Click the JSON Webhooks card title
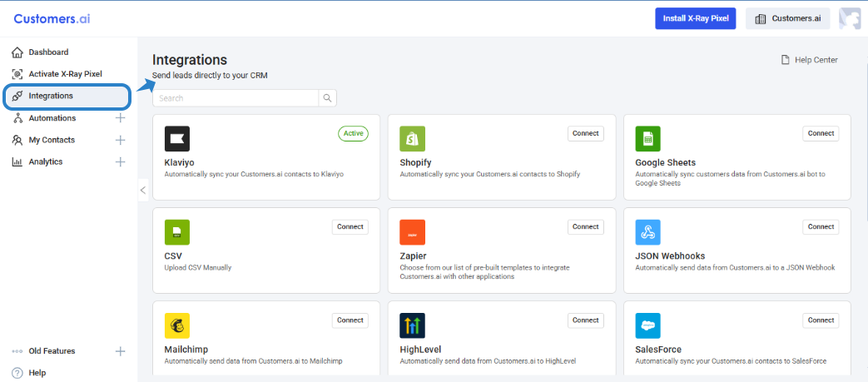This screenshot has width=868, height=382. click(670, 256)
